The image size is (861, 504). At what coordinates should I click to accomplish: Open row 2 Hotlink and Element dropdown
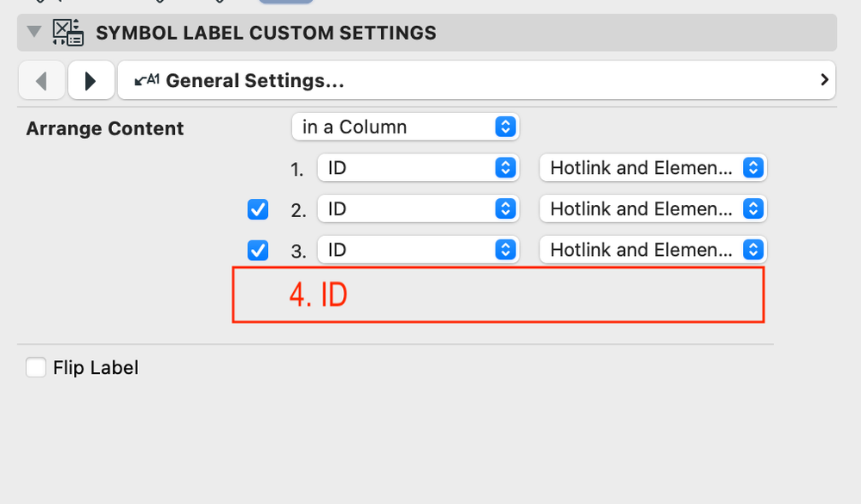click(652, 209)
